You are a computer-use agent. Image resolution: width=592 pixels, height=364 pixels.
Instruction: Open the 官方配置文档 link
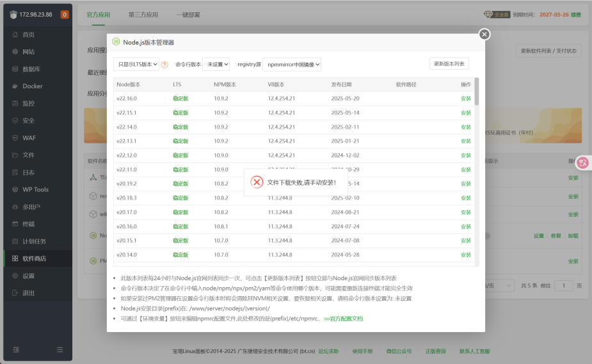tap(343, 319)
